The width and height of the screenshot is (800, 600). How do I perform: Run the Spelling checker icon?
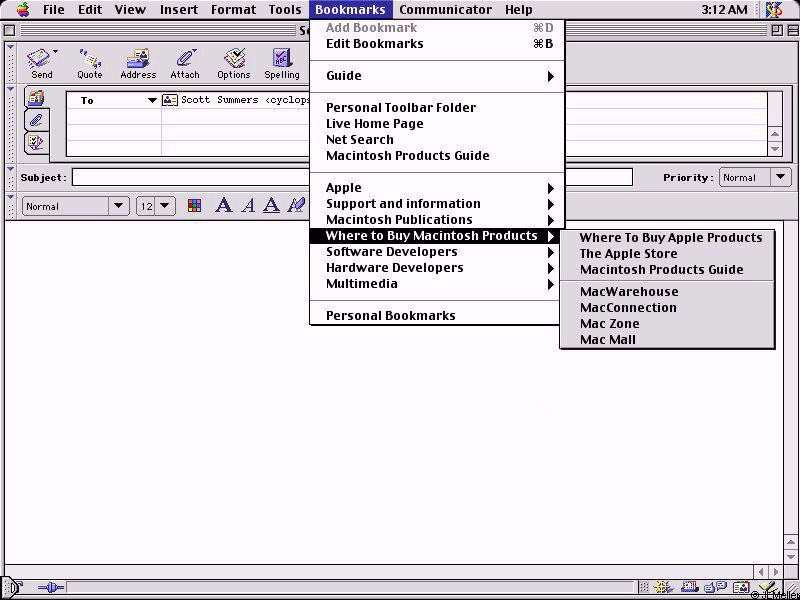point(281,58)
